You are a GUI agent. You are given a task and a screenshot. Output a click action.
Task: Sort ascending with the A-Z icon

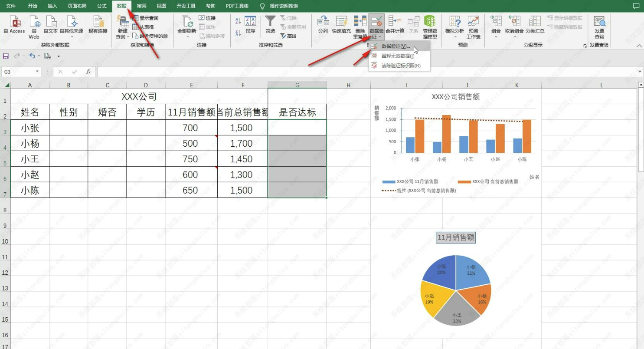click(238, 21)
